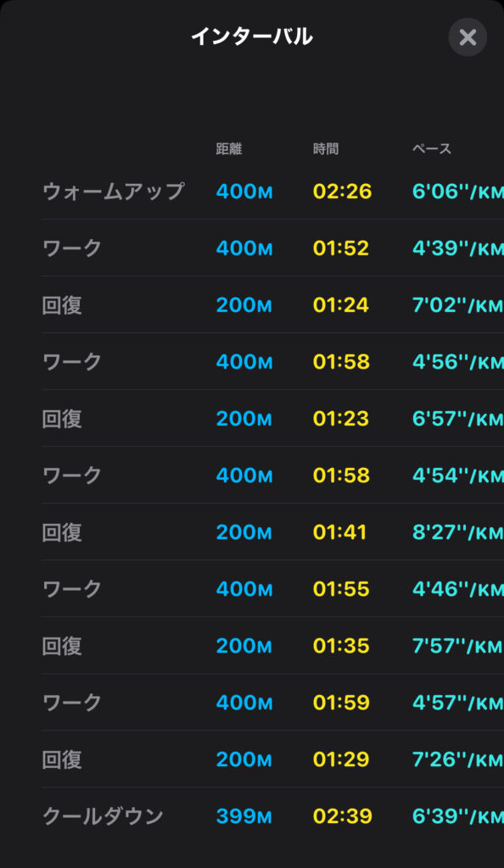This screenshot has height=868, width=504.
Task: Select the 8'27''/км recovery pace
Action: point(458,532)
